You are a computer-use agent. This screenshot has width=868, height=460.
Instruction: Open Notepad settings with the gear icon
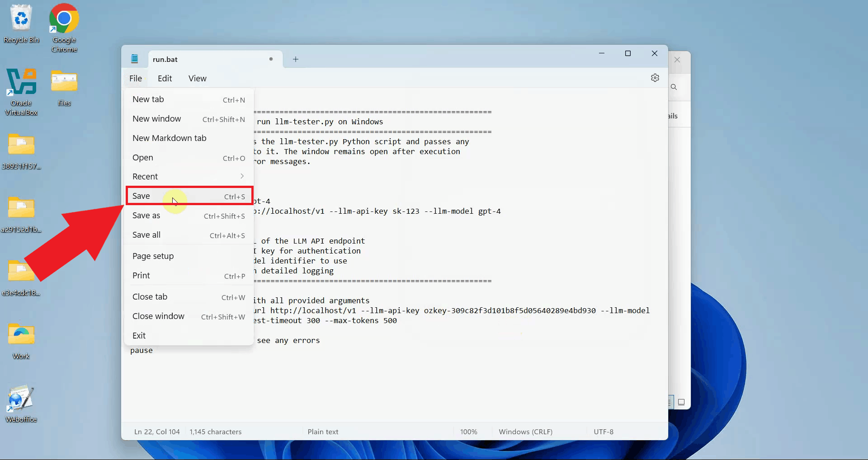pyautogui.click(x=655, y=77)
